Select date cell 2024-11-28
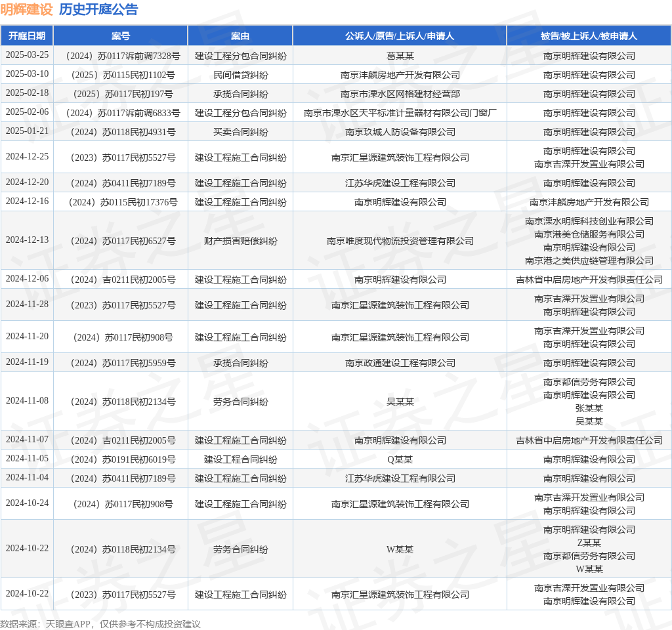 pos(27,304)
